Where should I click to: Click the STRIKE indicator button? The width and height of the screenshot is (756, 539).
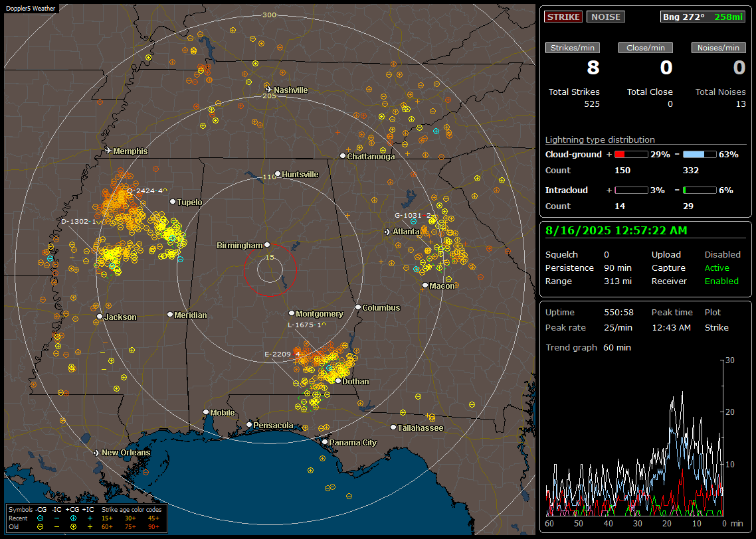(x=563, y=17)
